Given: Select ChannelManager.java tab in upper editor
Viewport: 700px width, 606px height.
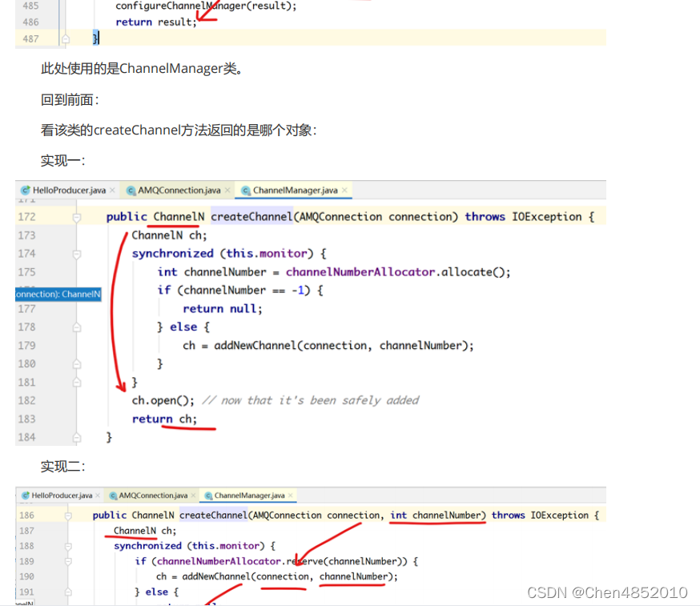Looking at the screenshot, I should click(295, 191).
